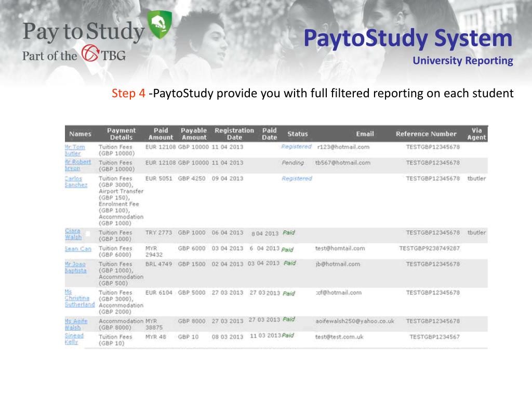Click email jb@hotmail.com
Image resolution: width=532 pixels, height=399 pixels.
point(338,264)
